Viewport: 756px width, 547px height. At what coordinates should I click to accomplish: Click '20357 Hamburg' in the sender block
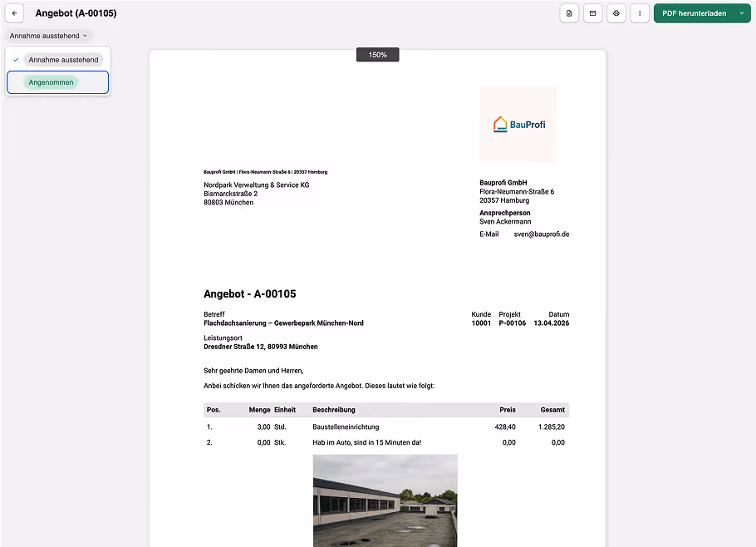[x=504, y=200]
